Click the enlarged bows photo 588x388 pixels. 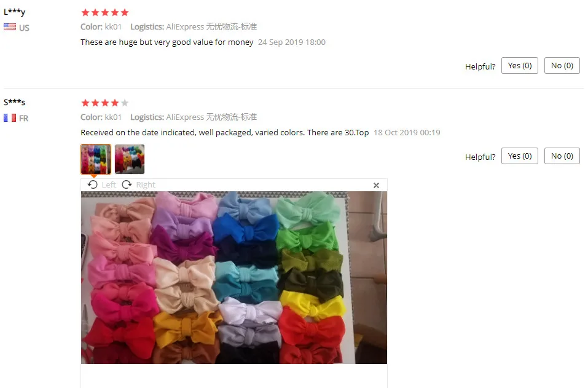tap(234, 278)
